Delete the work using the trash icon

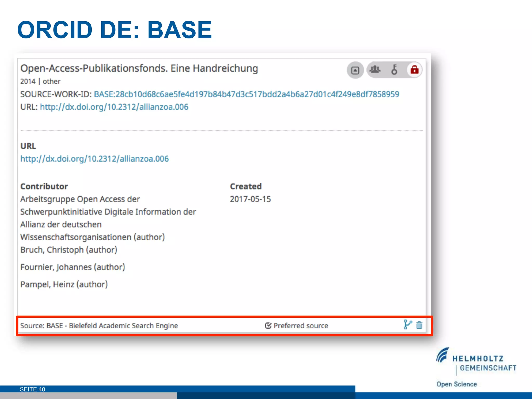pos(419,325)
